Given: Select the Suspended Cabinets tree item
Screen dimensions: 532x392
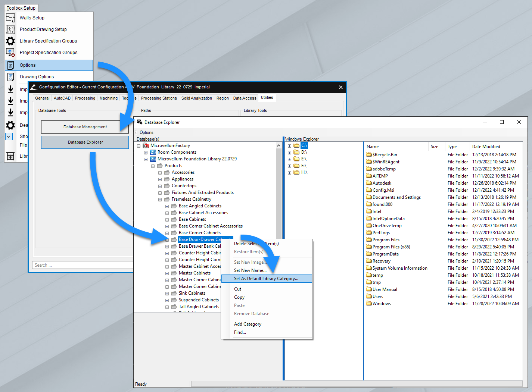Looking at the screenshot, I should [x=199, y=300].
